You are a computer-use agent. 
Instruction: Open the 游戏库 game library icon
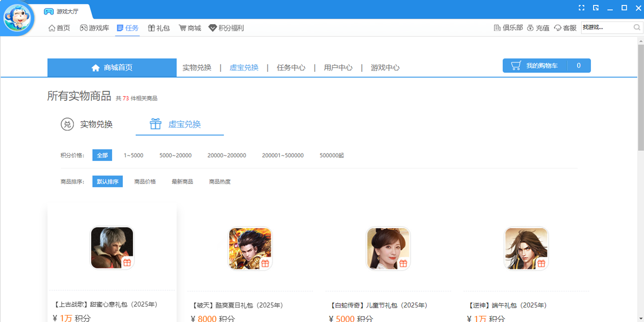pos(83,27)
